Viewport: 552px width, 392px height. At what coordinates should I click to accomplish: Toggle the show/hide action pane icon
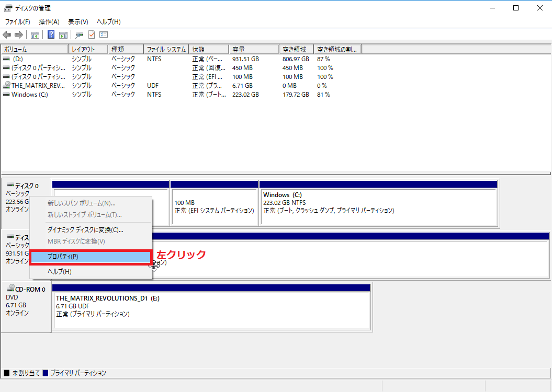point(63,35)
